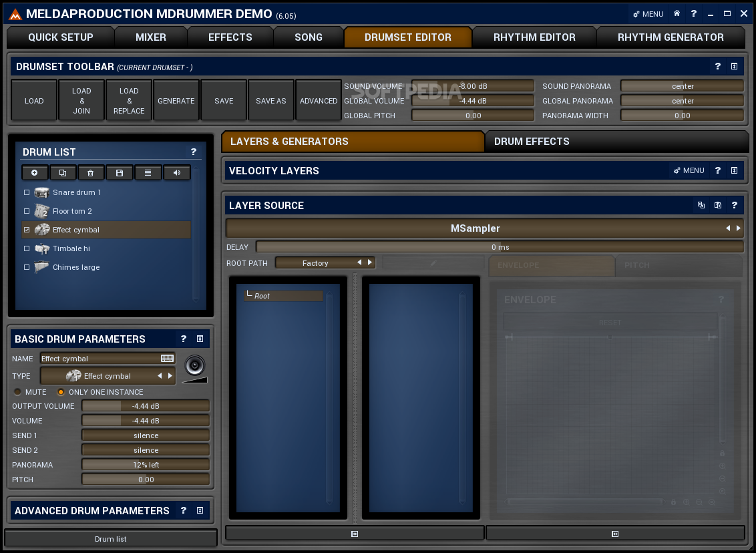This screenshot has width=756, height=553.
Task: Adjust the DELAY 0 ms slider
Action: (500, 247)
